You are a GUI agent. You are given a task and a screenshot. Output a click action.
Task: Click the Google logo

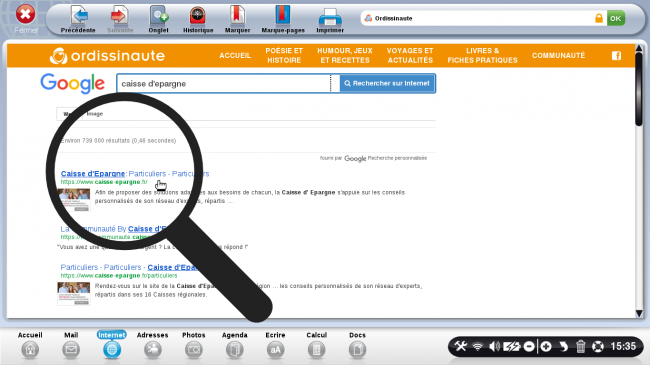point(73,84)
